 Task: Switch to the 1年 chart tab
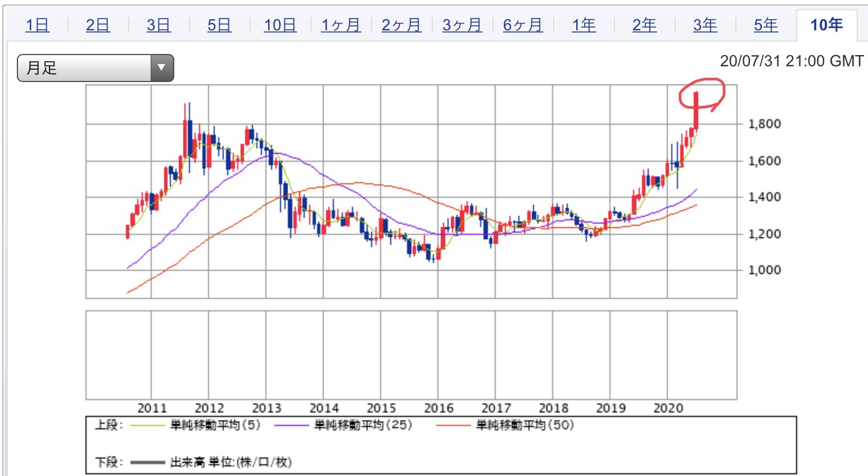click(584, 25)
